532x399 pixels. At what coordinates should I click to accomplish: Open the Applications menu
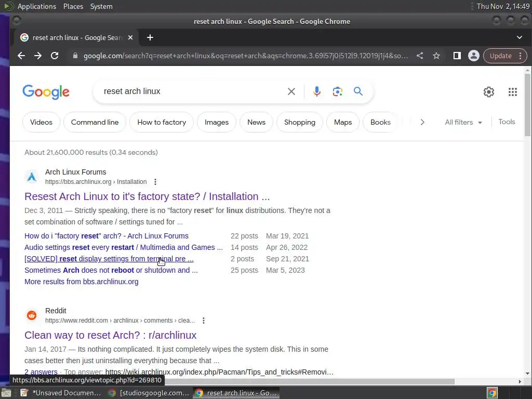tap(37, 6)
